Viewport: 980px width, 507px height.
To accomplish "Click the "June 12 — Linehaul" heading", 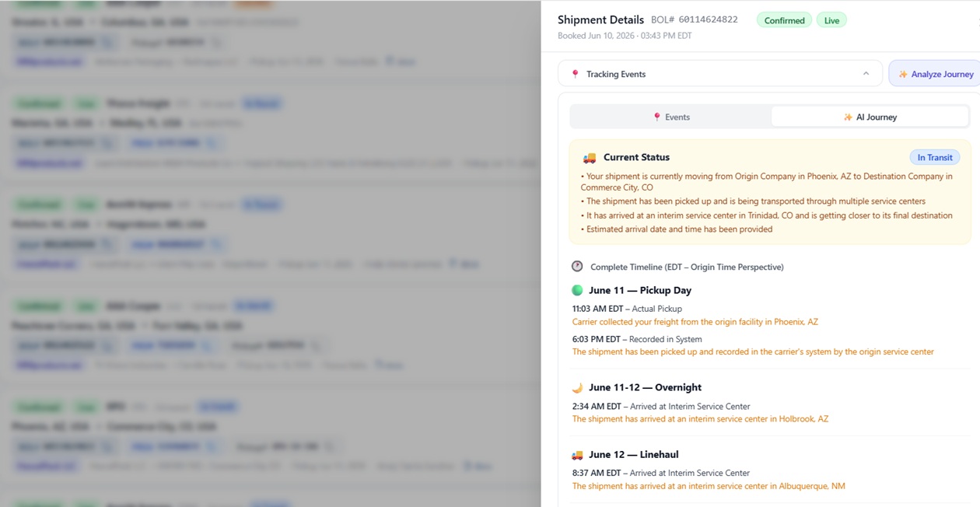I will 633,454.
